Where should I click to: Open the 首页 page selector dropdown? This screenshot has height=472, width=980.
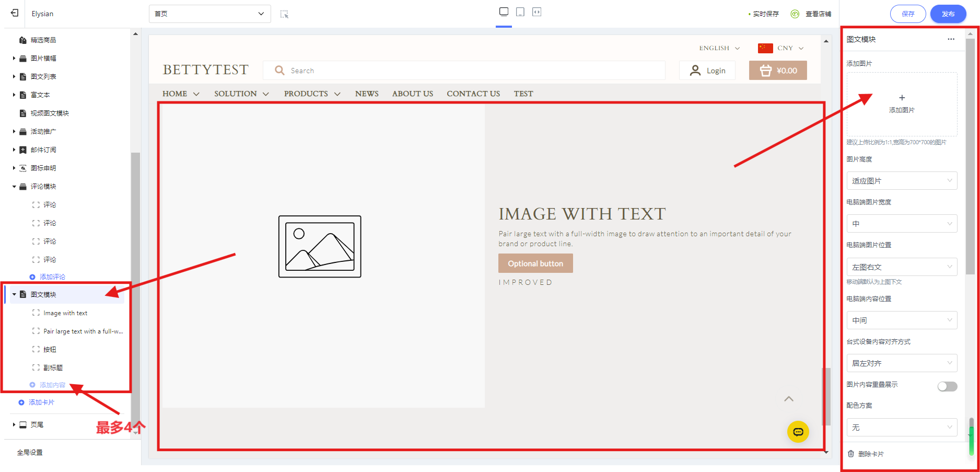(209, 14)
